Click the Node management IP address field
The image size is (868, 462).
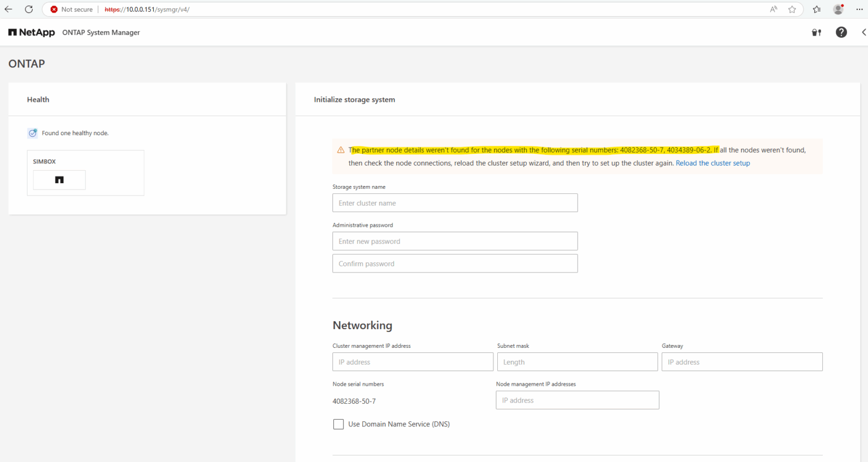(x=577, y=400)
